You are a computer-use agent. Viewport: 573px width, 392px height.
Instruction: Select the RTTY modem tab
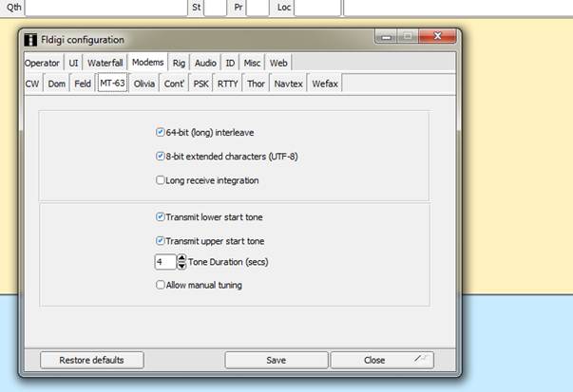(x=228, y=84)
